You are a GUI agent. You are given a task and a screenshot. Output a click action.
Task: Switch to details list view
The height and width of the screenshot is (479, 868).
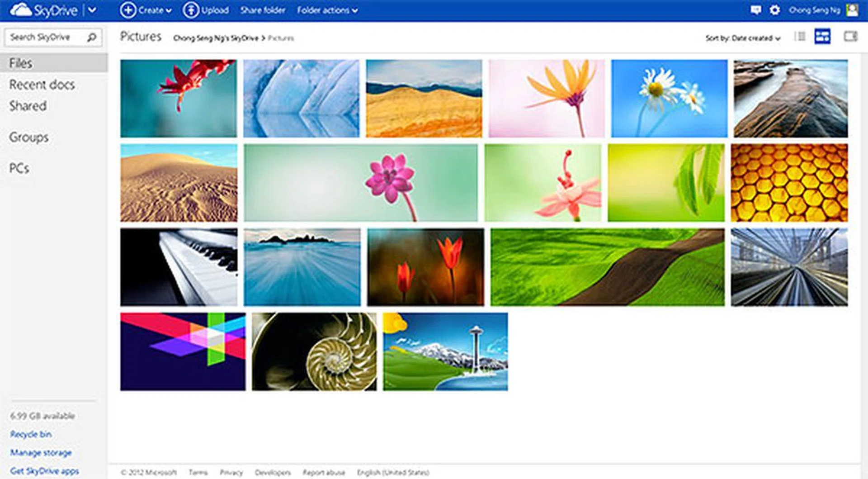coord(800,37)
